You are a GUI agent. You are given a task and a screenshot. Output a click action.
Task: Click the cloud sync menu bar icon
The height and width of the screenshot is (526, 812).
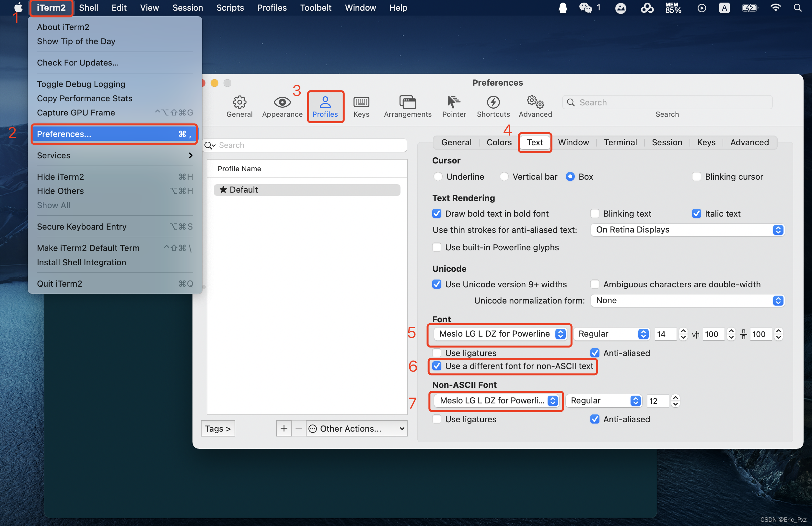tap(647, 7)
